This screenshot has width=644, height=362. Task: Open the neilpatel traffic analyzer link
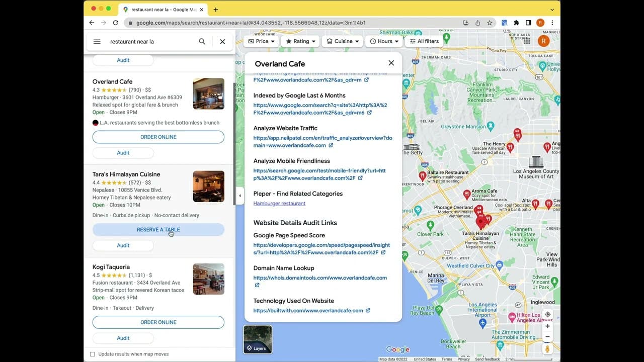323,142
